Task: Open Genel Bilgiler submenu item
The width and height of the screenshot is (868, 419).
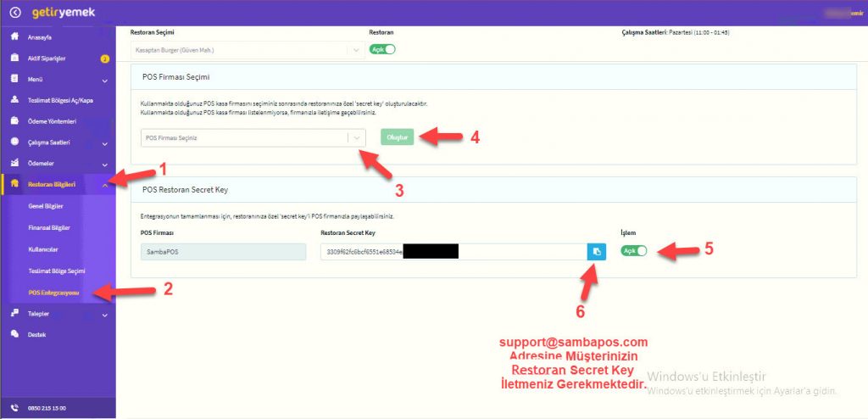Action: [x=46, y=206]
